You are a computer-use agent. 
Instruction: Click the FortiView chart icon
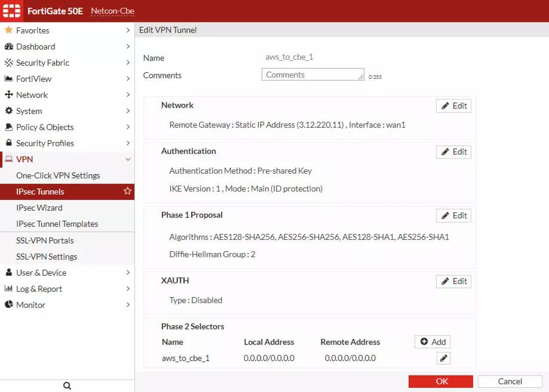tap(9, 78)
